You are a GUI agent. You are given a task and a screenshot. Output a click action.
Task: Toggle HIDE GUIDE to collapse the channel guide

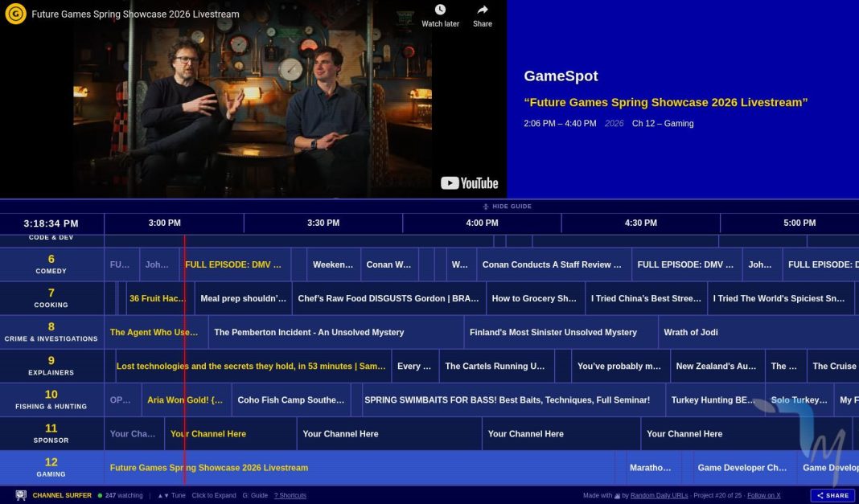[x=509, y=206]
